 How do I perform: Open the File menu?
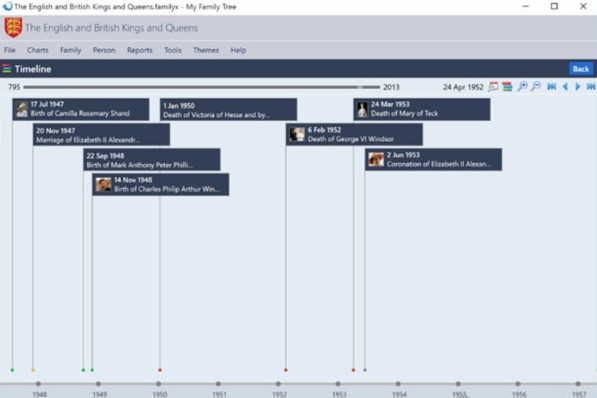coord(10,50)
